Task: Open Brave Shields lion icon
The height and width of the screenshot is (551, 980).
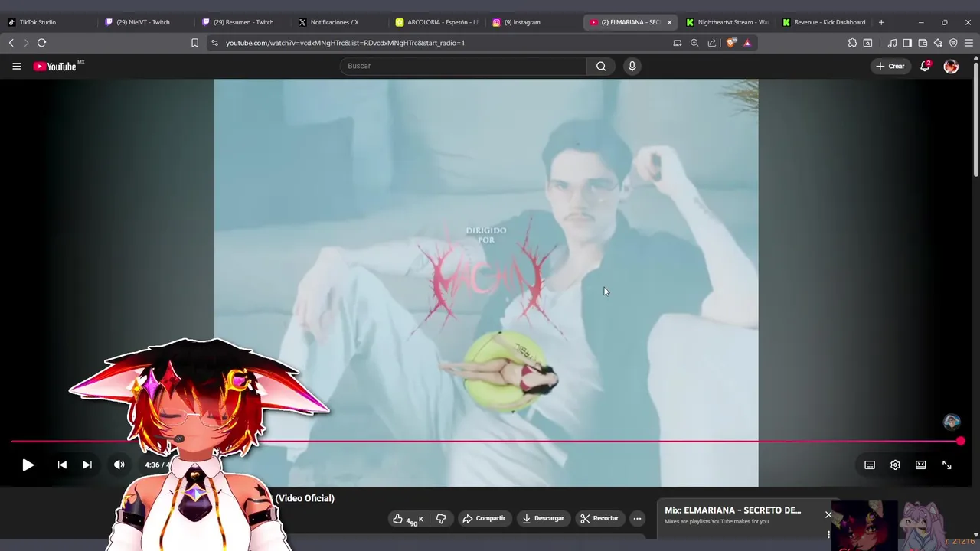Action: click(x=730, y=43)
